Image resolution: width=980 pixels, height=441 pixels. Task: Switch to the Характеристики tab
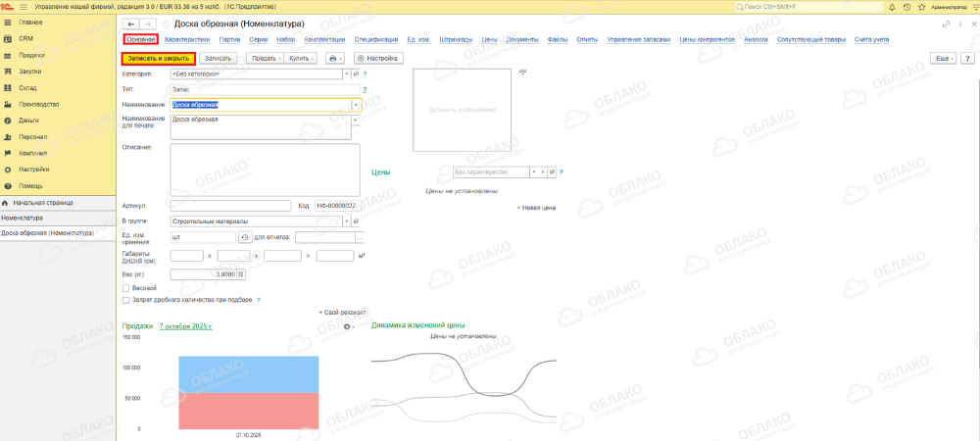(187, 39)
